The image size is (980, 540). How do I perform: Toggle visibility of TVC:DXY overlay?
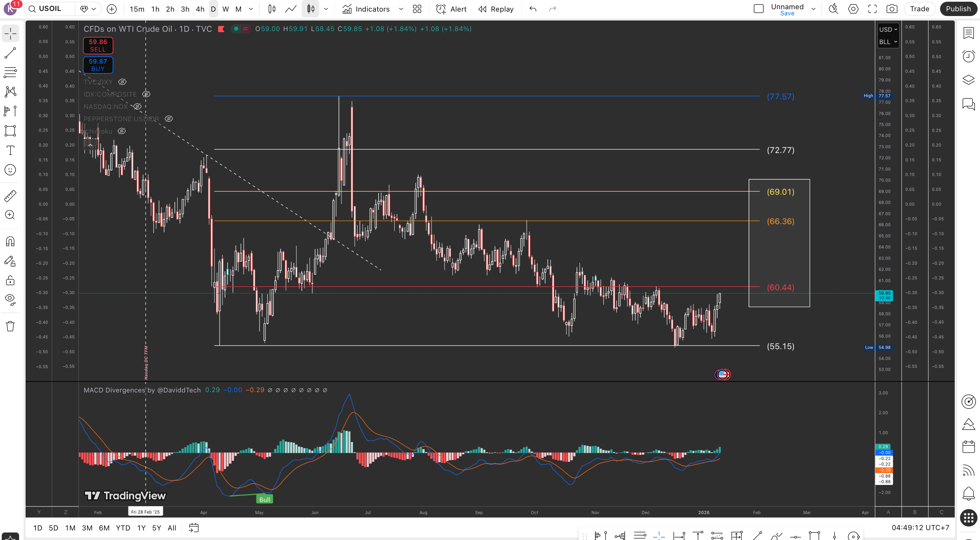[x=122, y=82]
